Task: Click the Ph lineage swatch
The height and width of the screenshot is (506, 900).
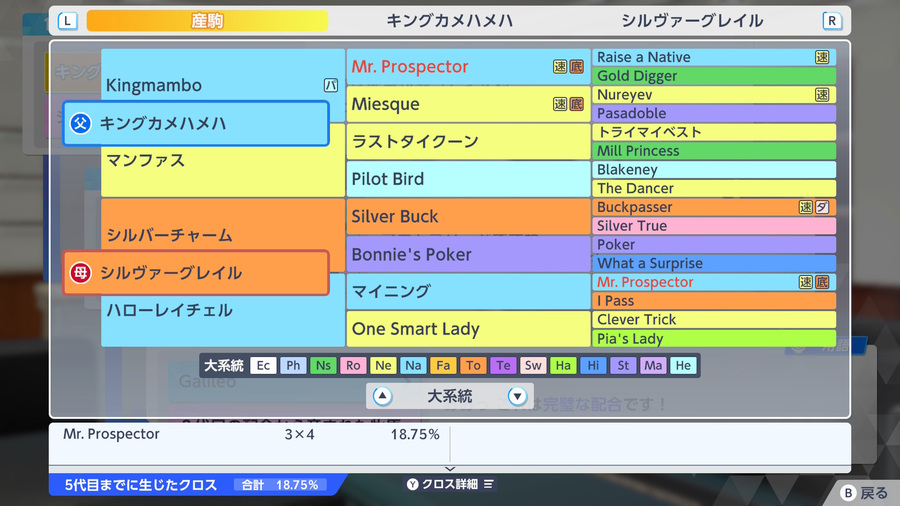Action: [x=293, y=365]
